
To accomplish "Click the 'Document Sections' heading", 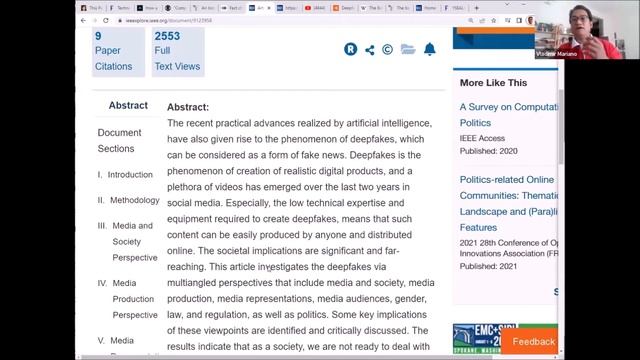I will coord(119,141).
